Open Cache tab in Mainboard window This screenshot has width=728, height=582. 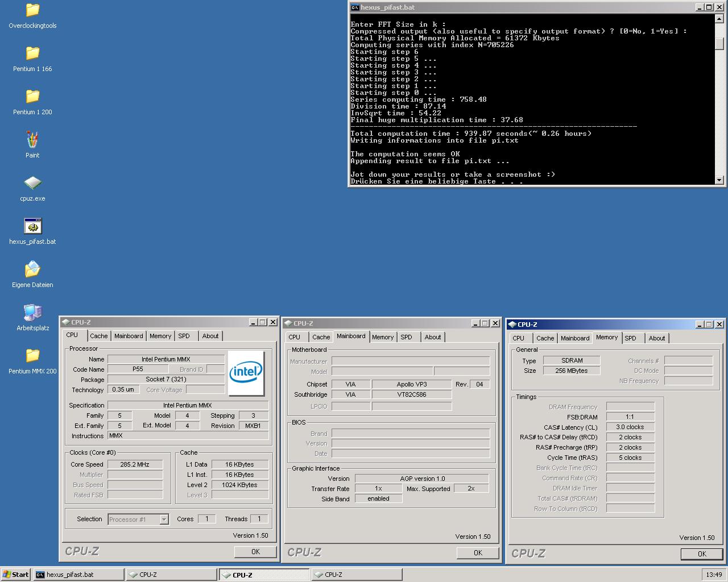point(321,337)
